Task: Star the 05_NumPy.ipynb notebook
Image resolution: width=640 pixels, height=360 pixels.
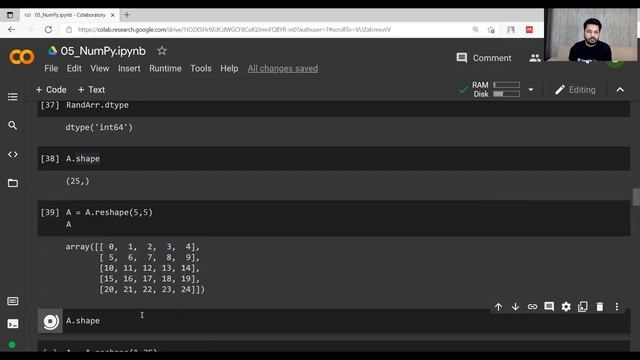Action: coord(162,51)
